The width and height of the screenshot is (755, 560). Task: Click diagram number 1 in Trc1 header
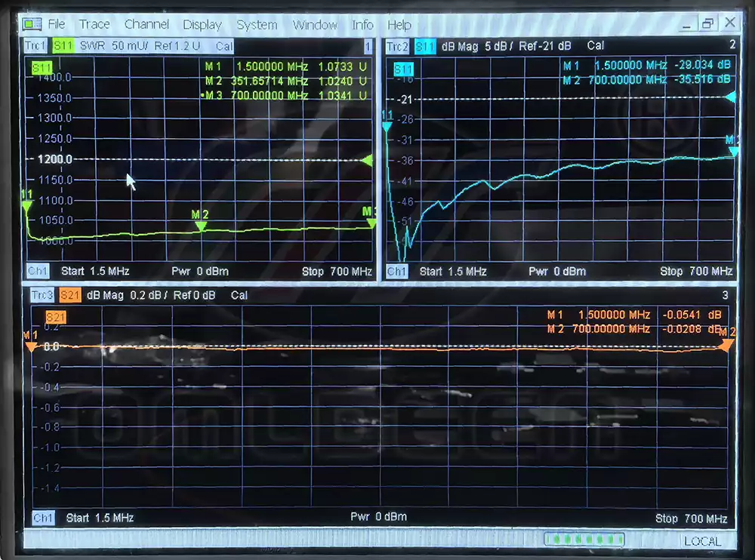368,46
